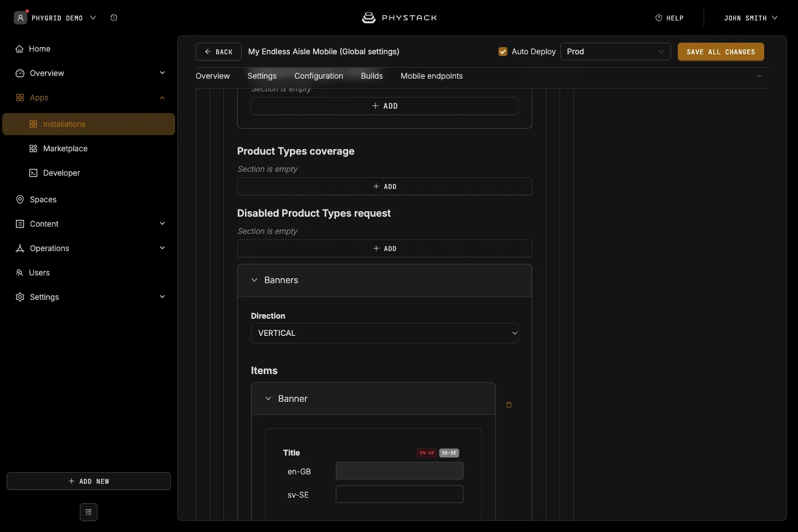Viewport: 798px width, 532px height.
Task: Toggle the SV-SE language tag
Action: click(449, 453)
